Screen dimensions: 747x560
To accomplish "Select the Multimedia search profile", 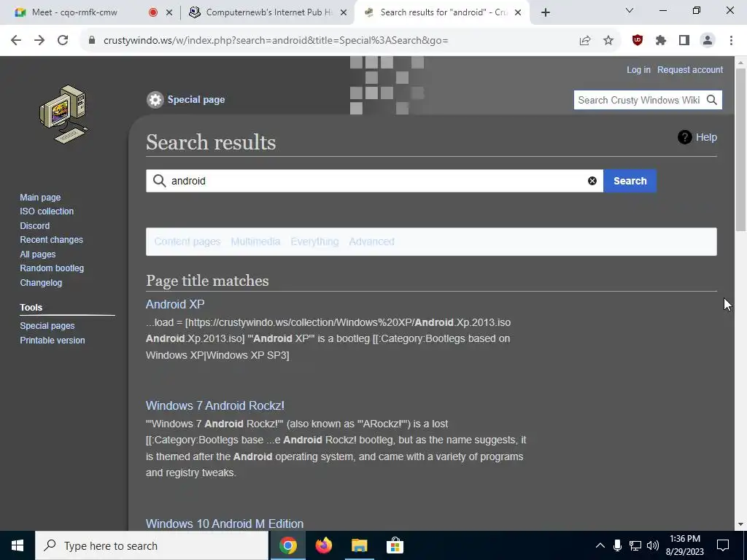I will click(x=255, y=241).
